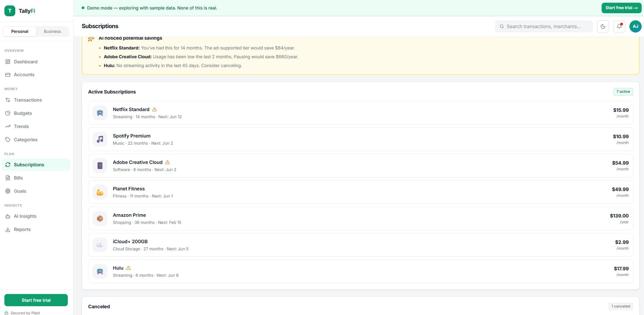Click the Bills document icon in sidebar
The image size is (644, 315).
(8, 178)
